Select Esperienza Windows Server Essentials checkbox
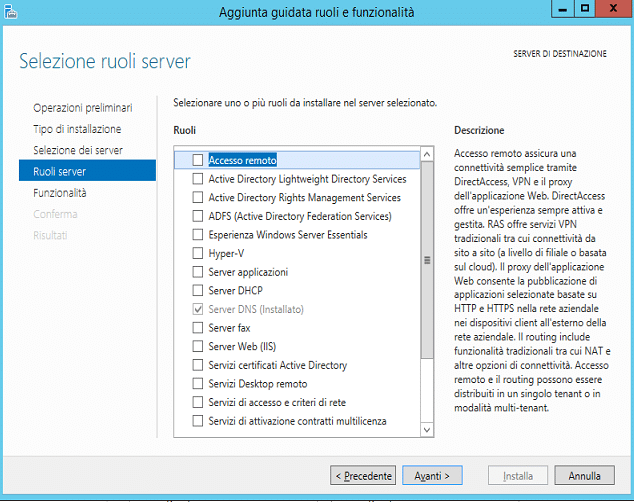This screenshot has width=634, height=502. [x=198, y=234]
